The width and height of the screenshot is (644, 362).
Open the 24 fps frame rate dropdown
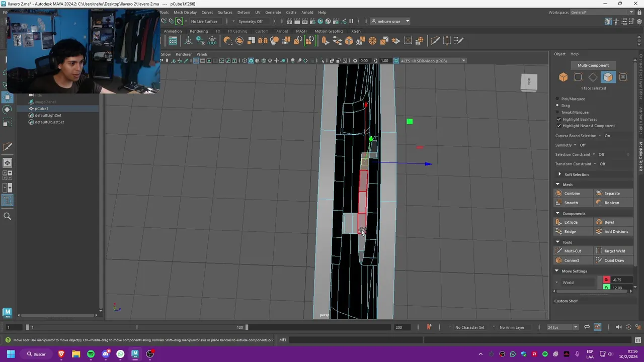[x=562, y=327]
